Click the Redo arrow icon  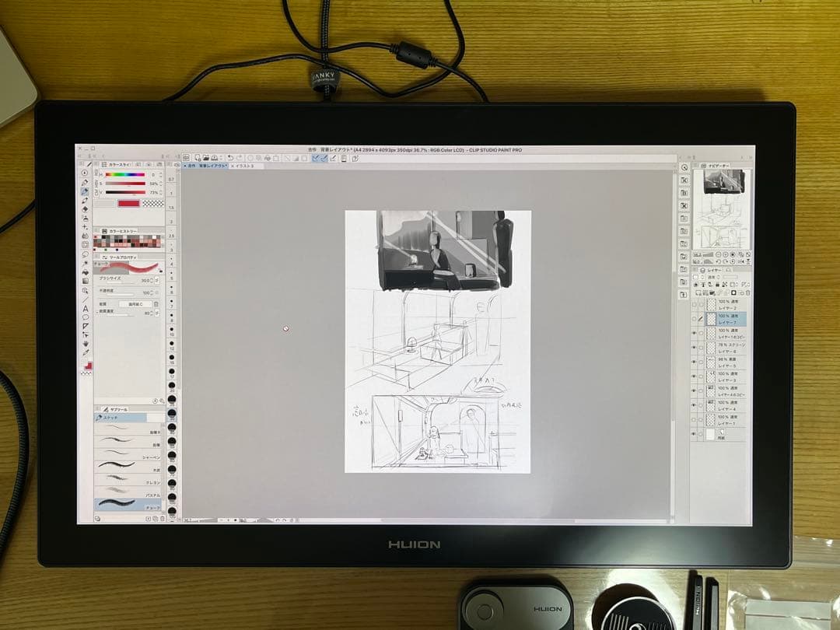tap(240, 158)
